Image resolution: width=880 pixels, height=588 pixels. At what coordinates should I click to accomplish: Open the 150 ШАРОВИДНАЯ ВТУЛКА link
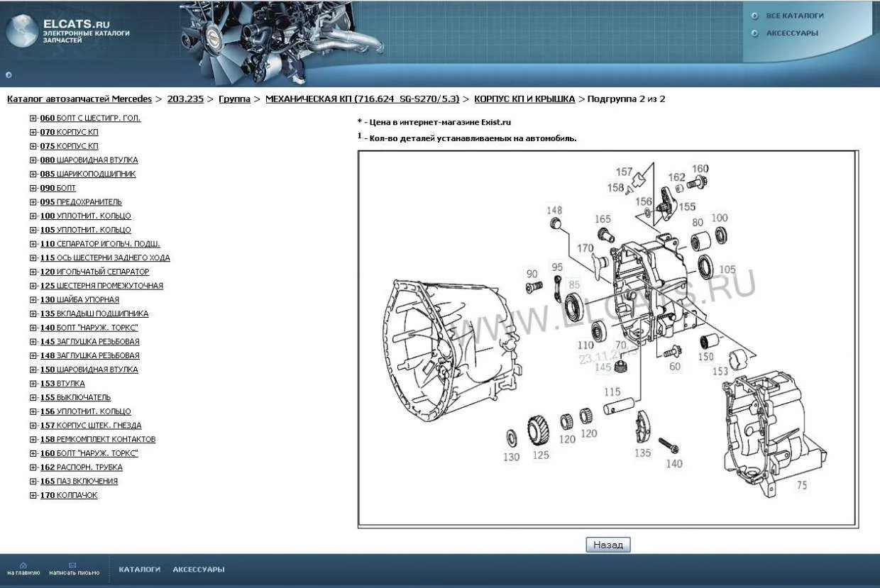click(89, 370)
